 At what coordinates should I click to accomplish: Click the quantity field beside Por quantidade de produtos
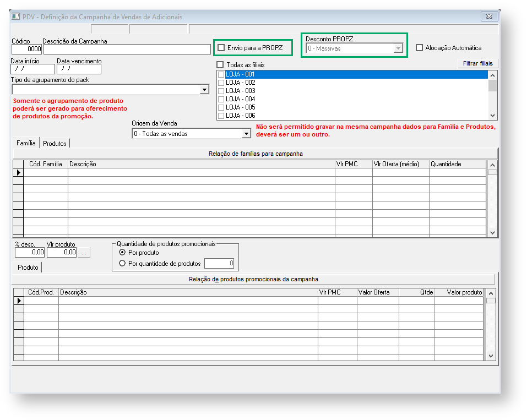pyautogui.click(x=219, y=263)
